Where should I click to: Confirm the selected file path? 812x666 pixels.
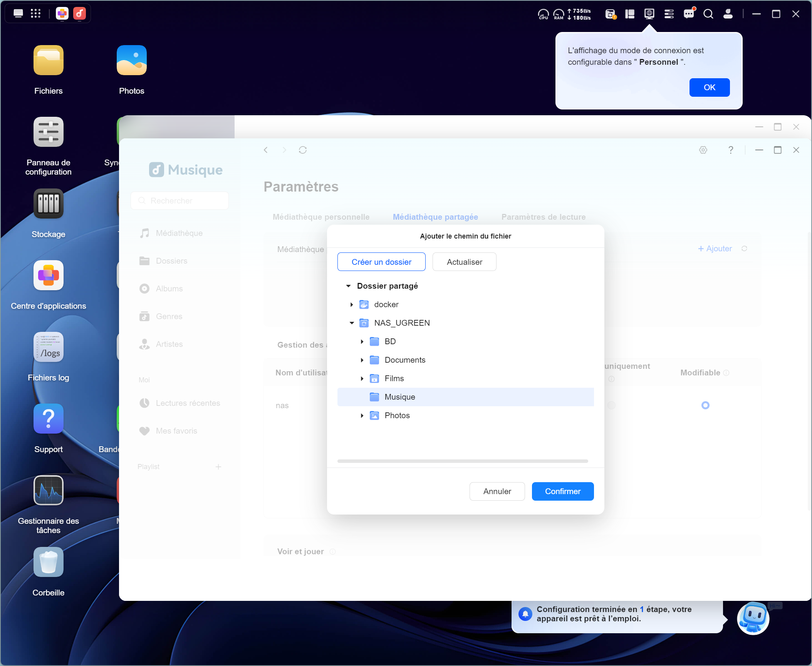pyautogui.click(x=563, y=491)
